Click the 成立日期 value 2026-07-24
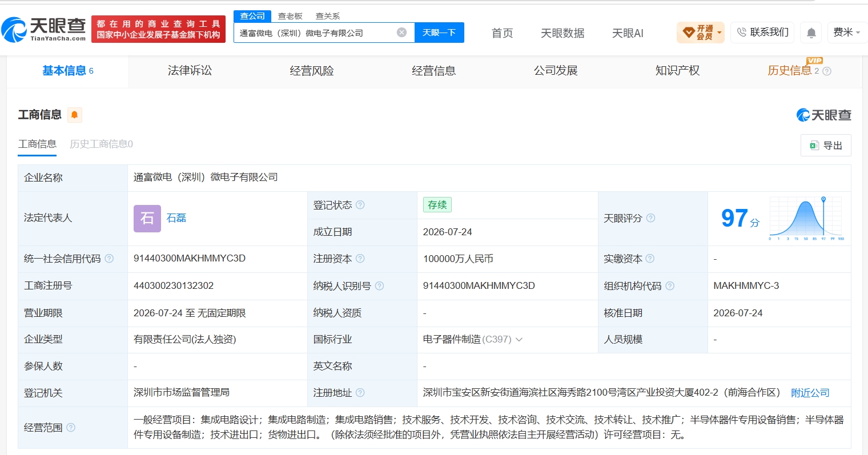Screen dimensions: 868x455 448,232
